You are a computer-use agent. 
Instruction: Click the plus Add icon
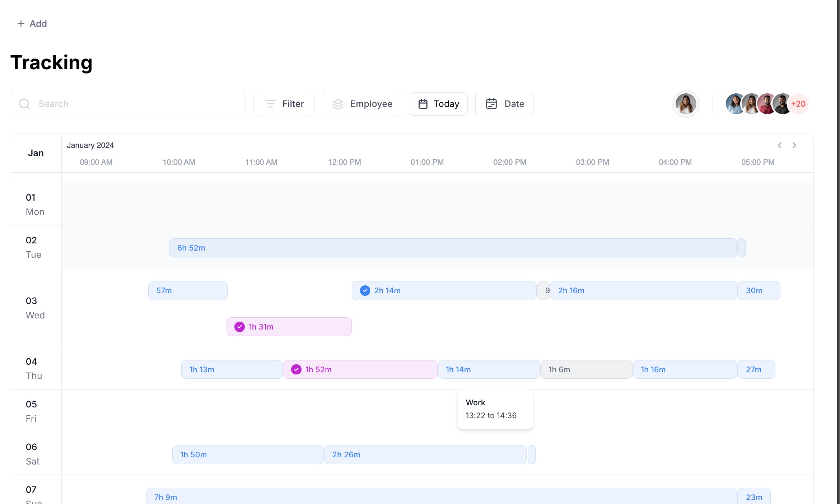point(21,24)
